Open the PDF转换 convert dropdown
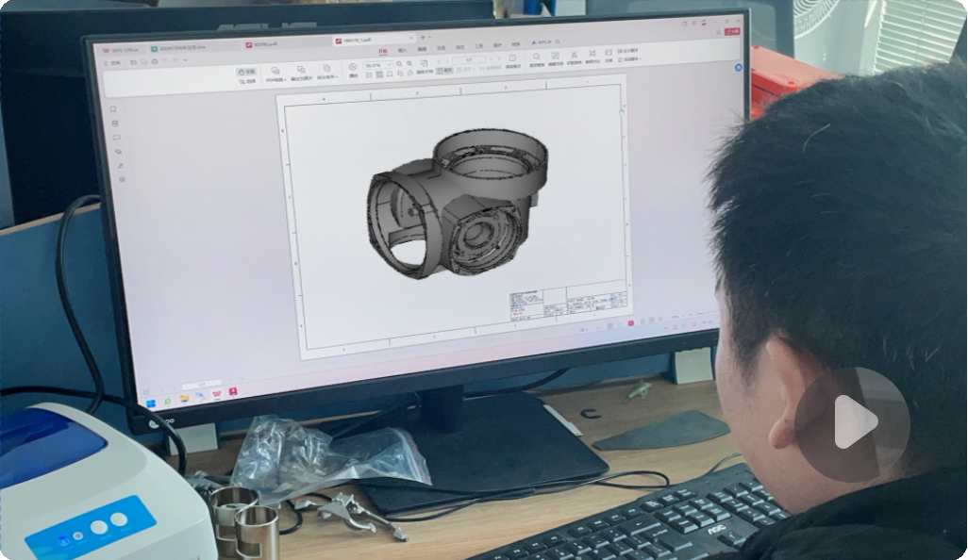 coord(275,74)
